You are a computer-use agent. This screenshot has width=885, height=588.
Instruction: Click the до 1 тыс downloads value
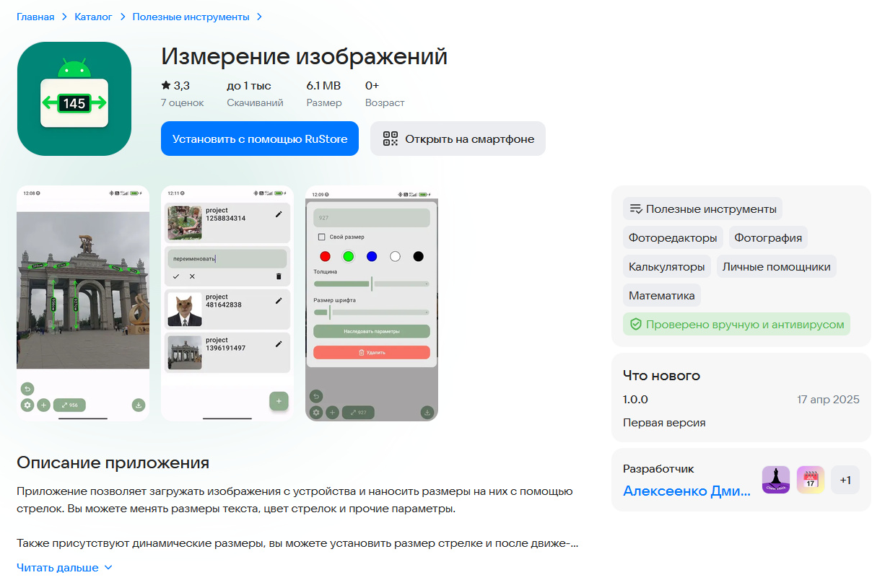coord(249,85)
